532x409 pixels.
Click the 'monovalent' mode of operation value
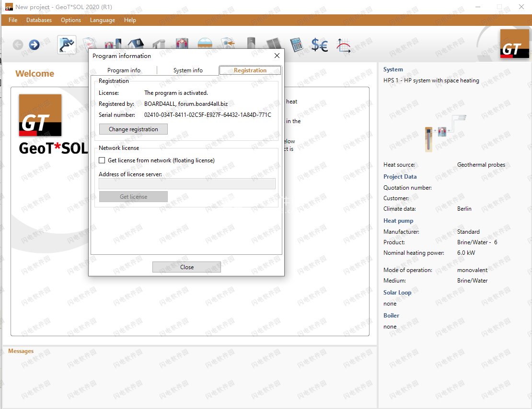(472, 270)
